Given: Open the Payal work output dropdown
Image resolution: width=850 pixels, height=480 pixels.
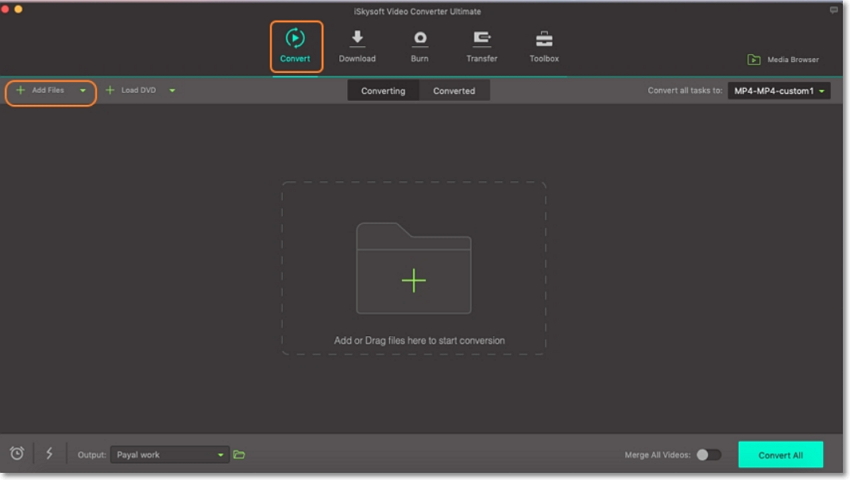Looking at the screenshot, I should click(x=169, y=455).
